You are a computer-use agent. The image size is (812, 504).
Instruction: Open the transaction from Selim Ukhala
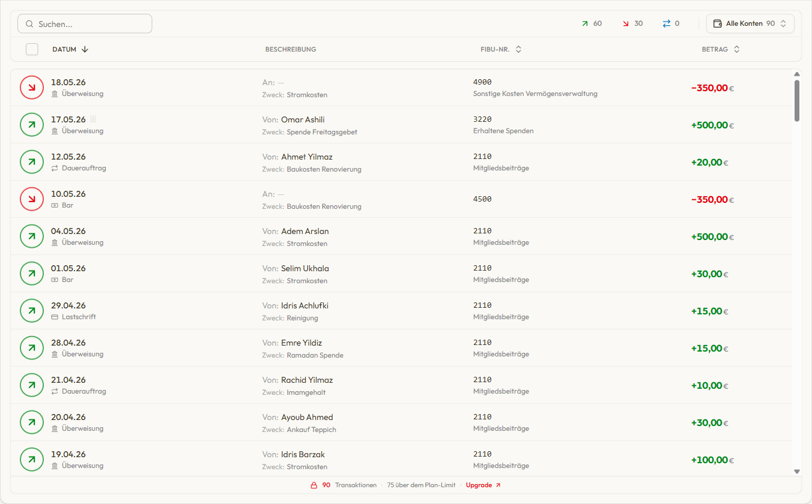pos(401,274)
